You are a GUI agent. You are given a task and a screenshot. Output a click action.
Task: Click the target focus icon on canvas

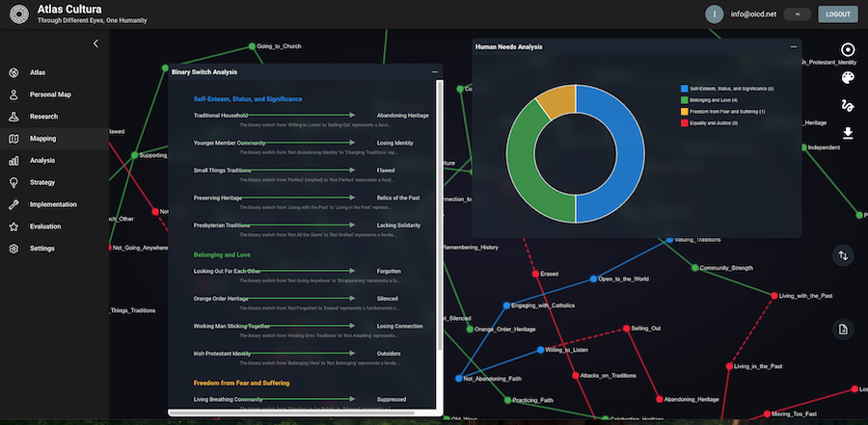point(848,50)
